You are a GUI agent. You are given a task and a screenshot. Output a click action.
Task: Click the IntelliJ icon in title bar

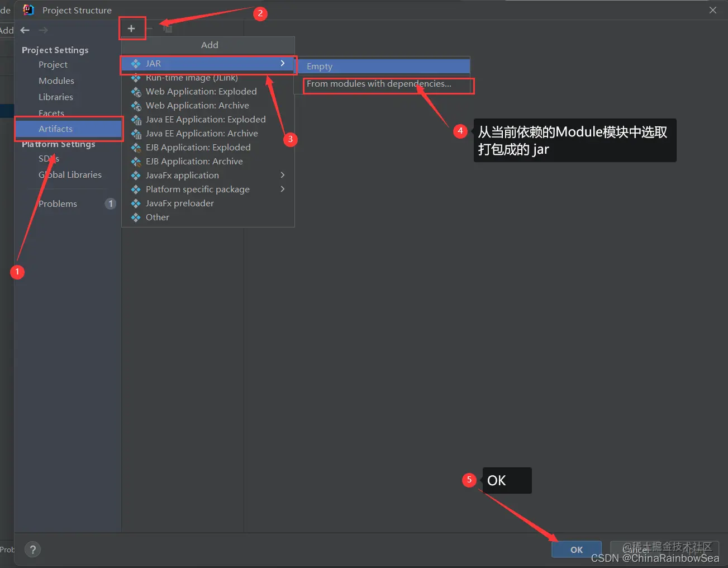click(x=28, y=10)
